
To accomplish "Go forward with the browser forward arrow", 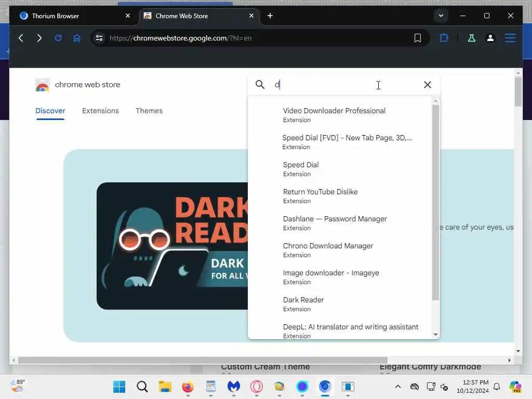I will coord(39,38).
